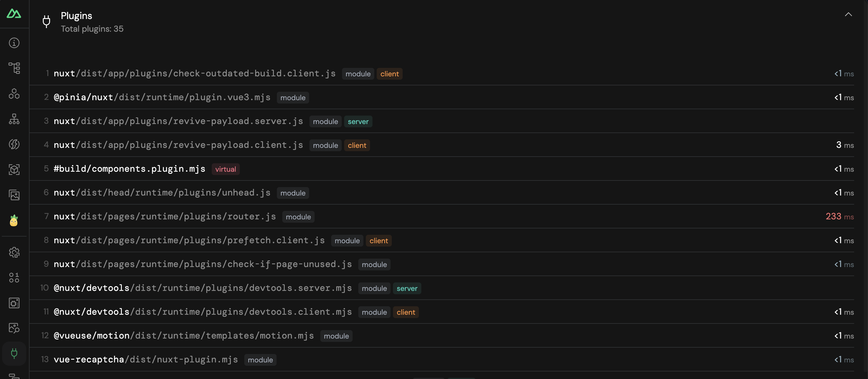Open the Modules 3D cube sidebar icon
The height and width of the screenshot is (379, 868).
tap(14, 170)
